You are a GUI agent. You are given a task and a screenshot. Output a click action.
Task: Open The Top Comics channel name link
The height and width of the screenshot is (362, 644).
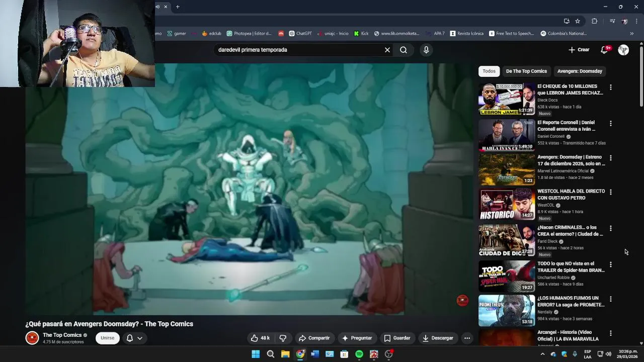62,335
